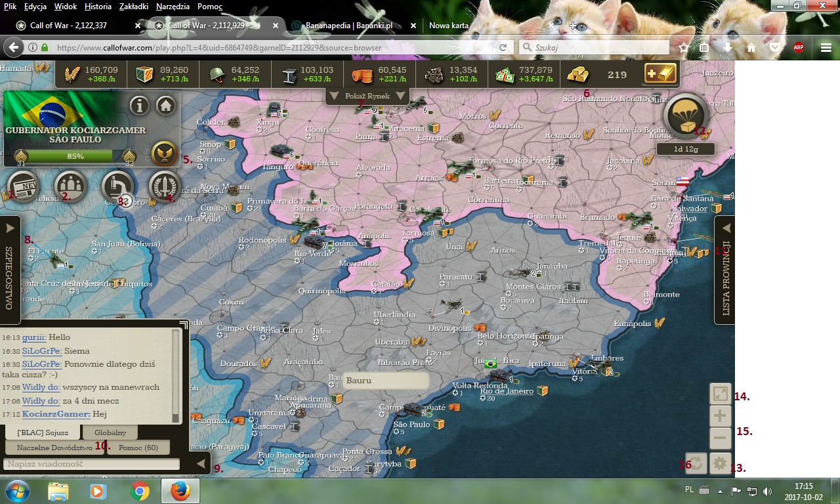Click the metal anvil resource icon

289,75
